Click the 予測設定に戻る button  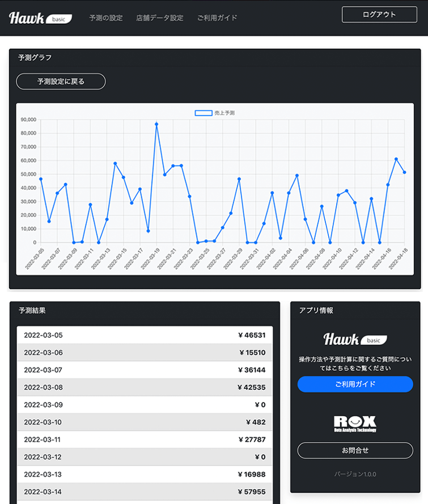point(61,82)
